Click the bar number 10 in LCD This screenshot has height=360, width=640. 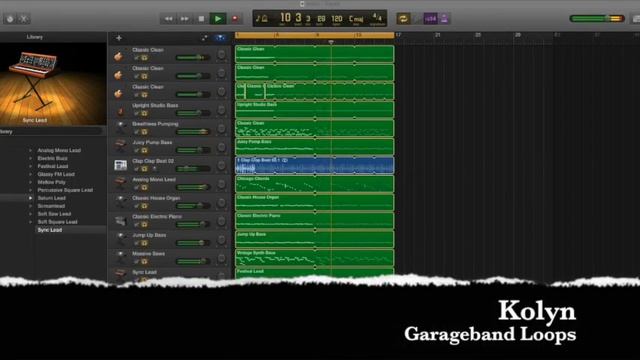285,18
